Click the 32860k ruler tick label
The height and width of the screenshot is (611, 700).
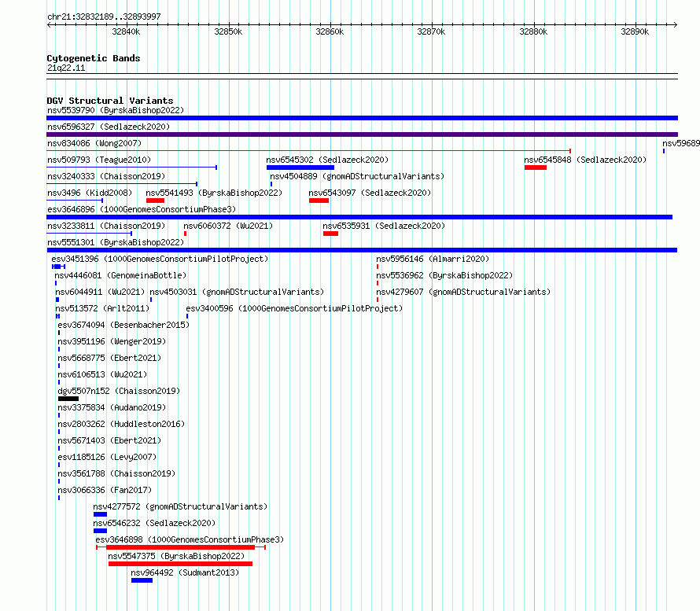[x=330, y=31]
